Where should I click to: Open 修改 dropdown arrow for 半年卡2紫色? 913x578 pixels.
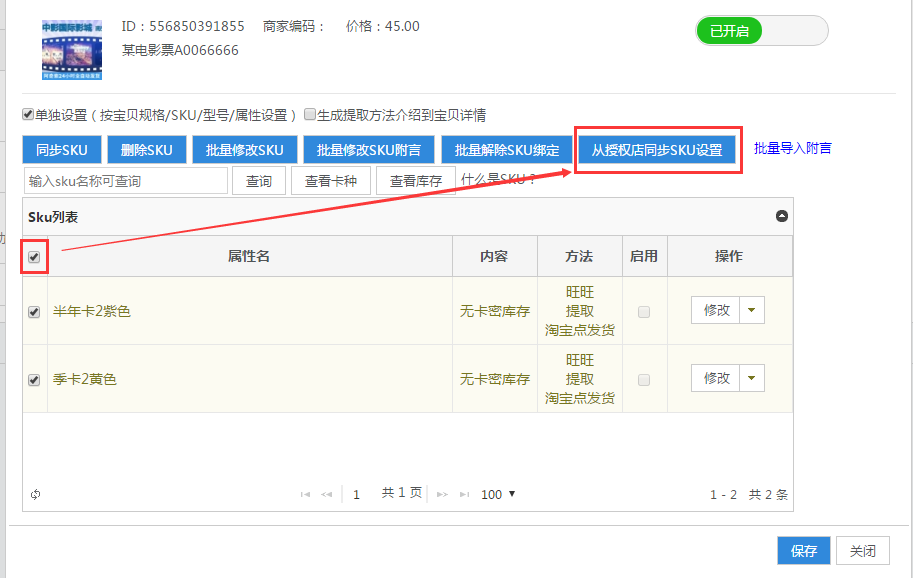click(752, 310)
